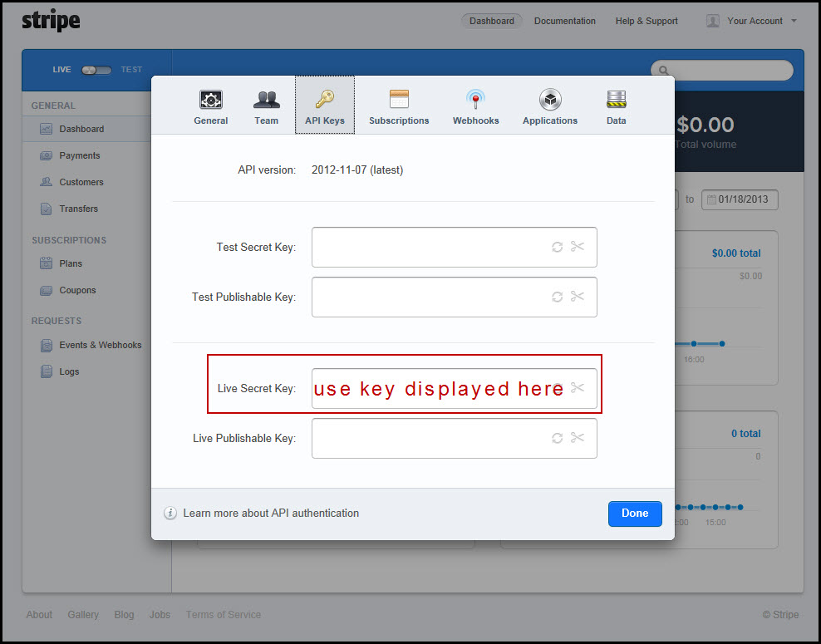Click the Transfers sidebar icon
Screen dimensions: 821x644
46,209
